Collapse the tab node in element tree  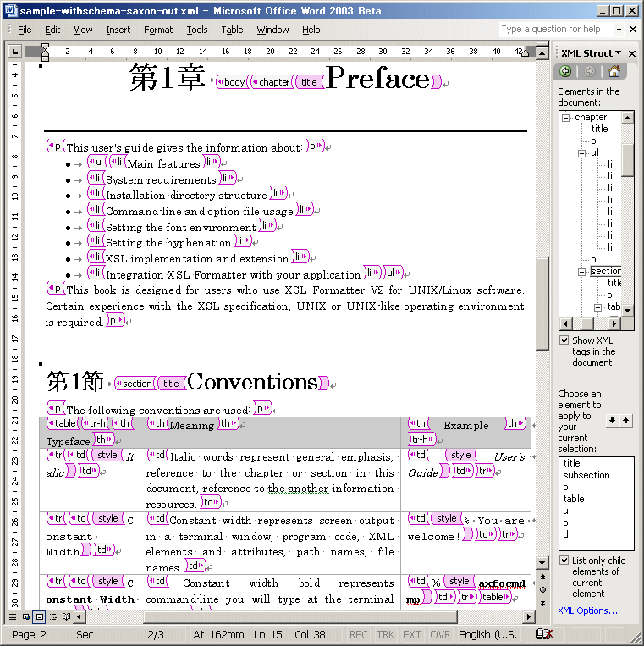click(x=597, y=307)
